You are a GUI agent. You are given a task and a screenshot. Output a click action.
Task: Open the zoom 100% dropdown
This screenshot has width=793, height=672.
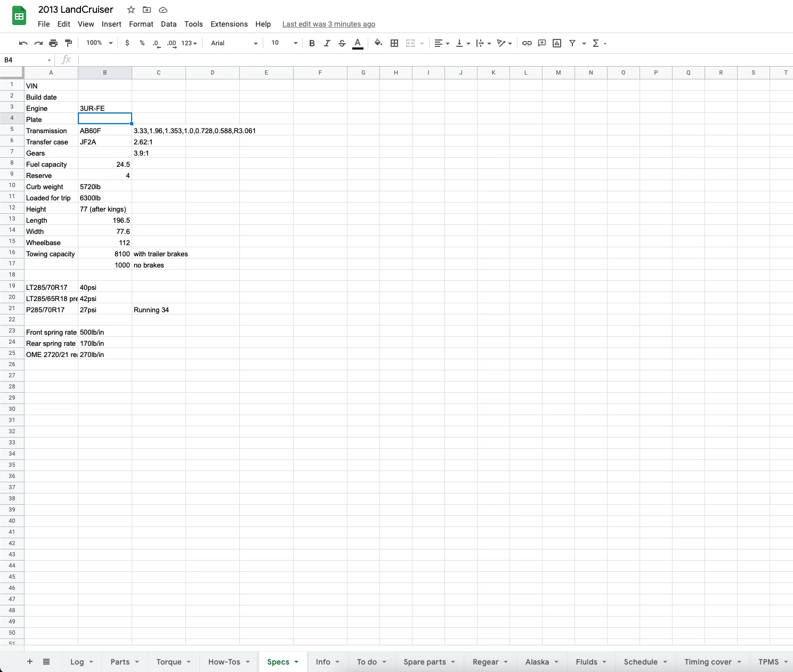click(x=100, y=43)
